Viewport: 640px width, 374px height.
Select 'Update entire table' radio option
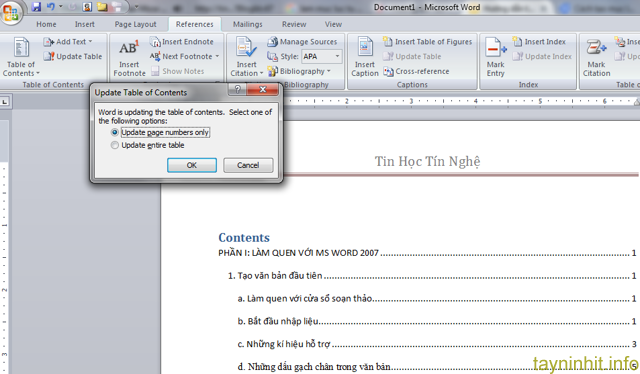pos(148,145)
